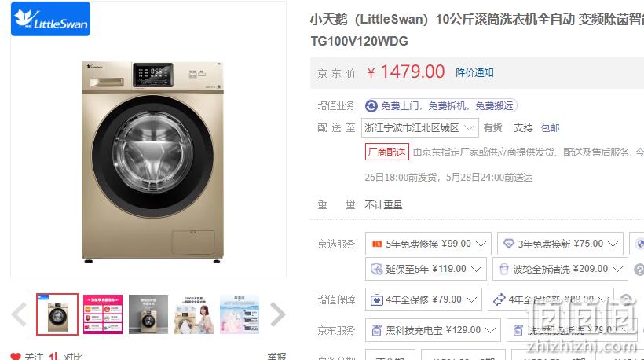
Task: Click the exchange arrows icon for 4年全保换新
Action: [x=499, y=299]
